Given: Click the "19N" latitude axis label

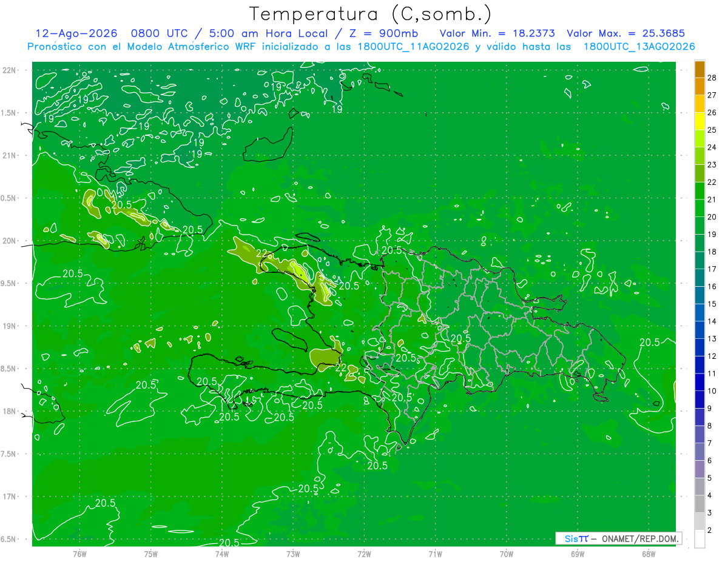Looking at the screenshot, I should (x=10, y=326).
